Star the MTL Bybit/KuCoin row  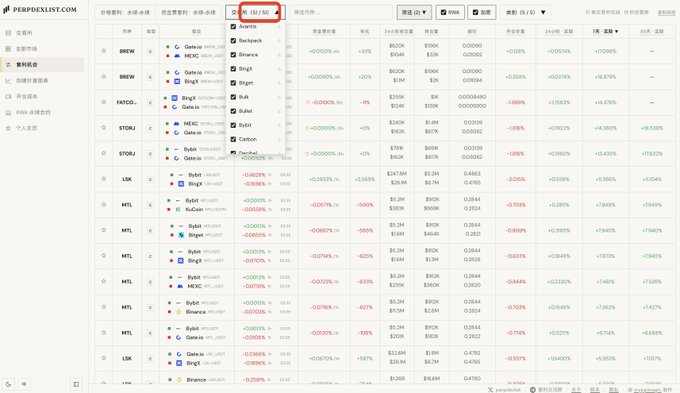coord(104,204)
